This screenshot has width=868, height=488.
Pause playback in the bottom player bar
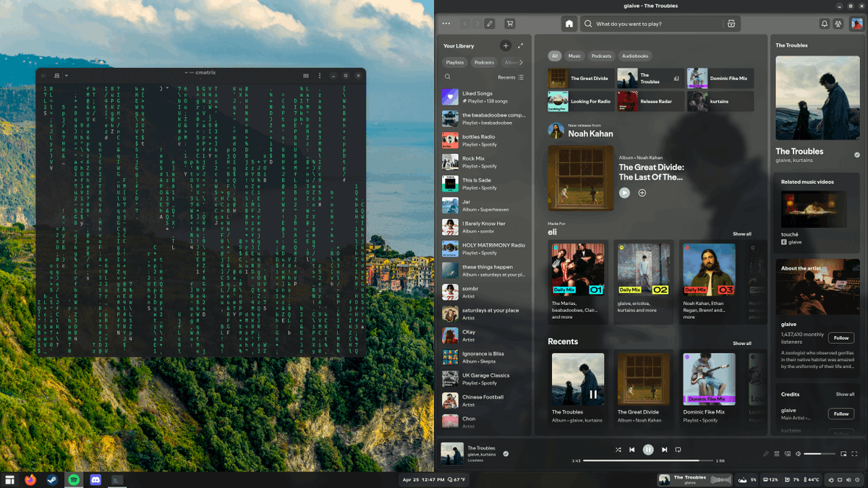(x=648, y=450)
